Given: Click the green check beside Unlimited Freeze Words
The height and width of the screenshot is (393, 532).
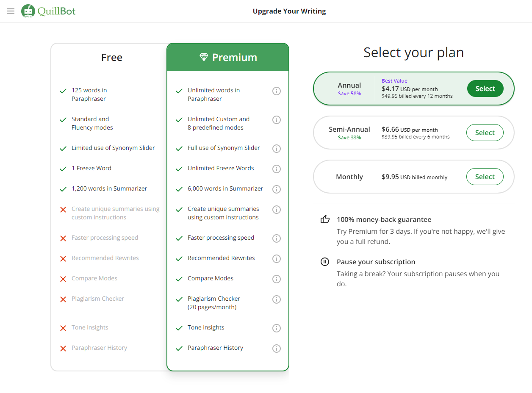Looking at the screenshot, I should pos(179,169).
